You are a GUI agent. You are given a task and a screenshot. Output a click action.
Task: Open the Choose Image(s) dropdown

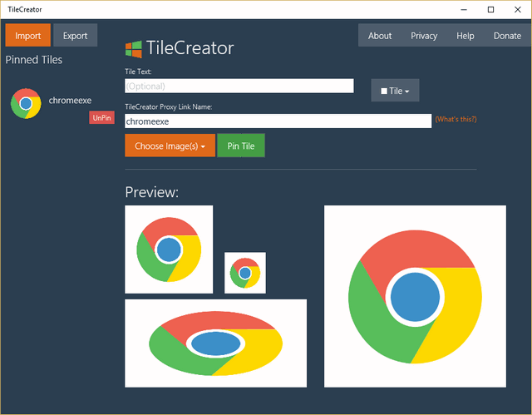coord(170,146)
